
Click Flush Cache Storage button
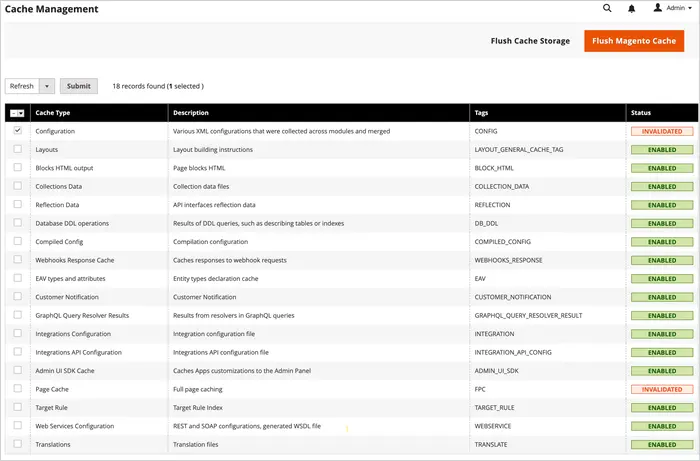(x=530, y=41)
